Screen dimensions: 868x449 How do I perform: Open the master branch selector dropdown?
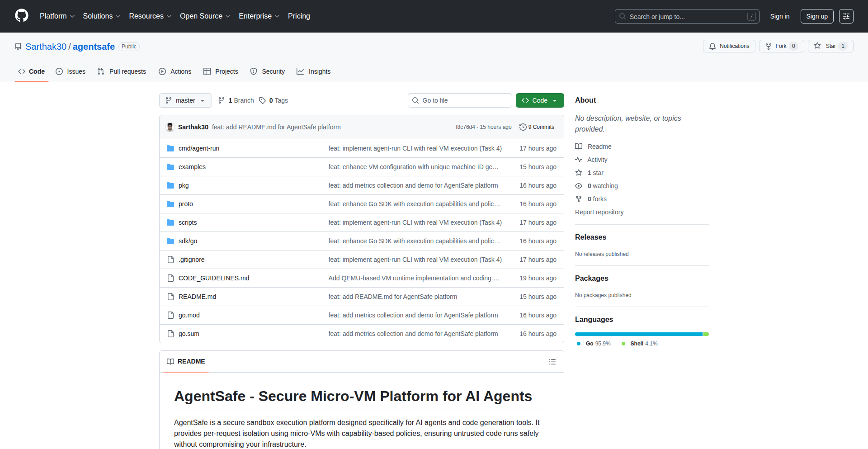185,100
